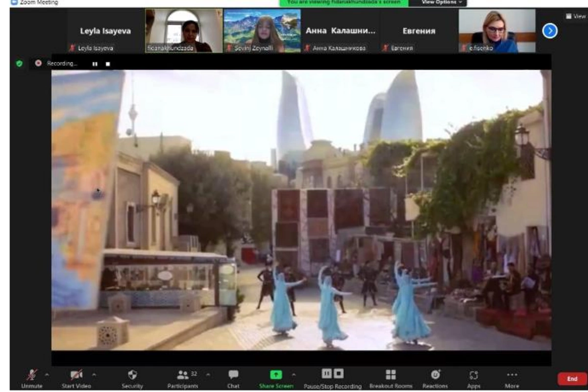Click the Unmute microphone icon
The image size is (588, 392).
click(x=32, y=375)
